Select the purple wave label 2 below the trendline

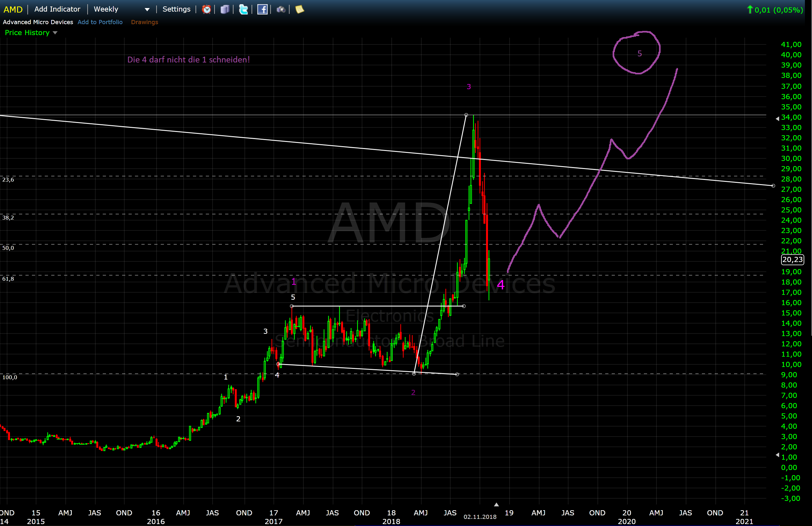tap(413, 393)
